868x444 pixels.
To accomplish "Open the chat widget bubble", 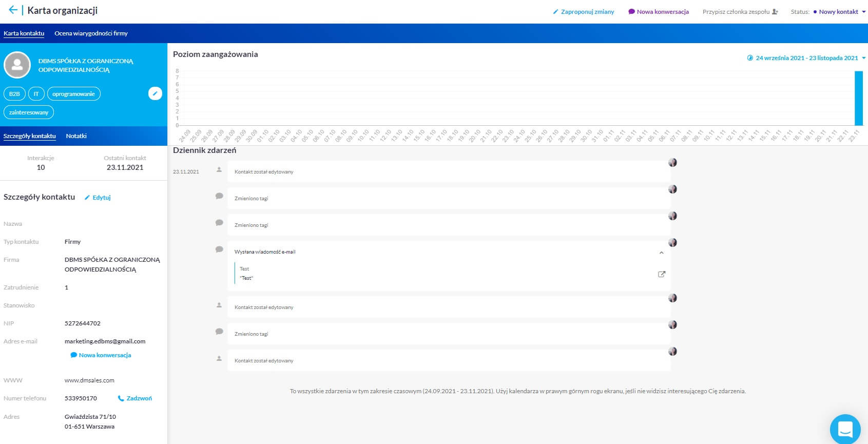I will (845, 429).
